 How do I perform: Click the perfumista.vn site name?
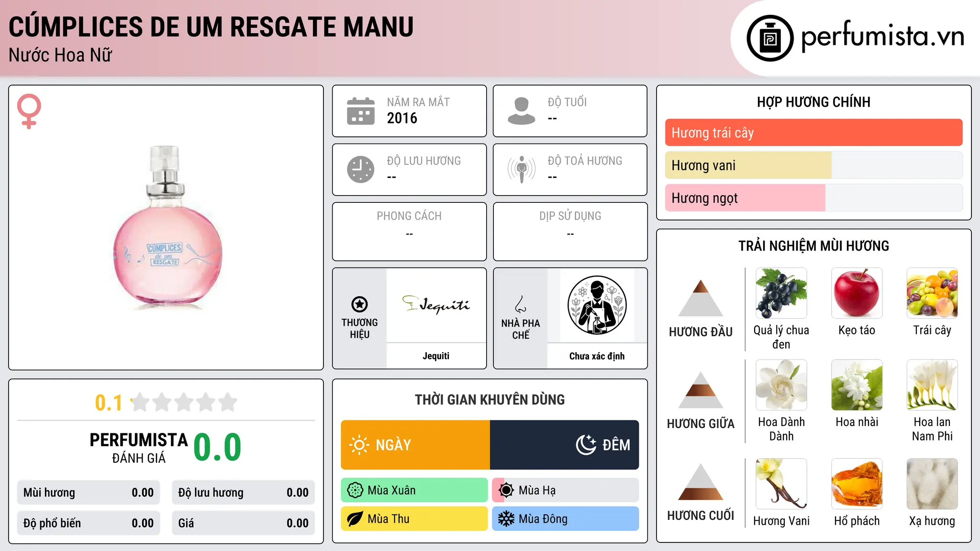point(882,37)
